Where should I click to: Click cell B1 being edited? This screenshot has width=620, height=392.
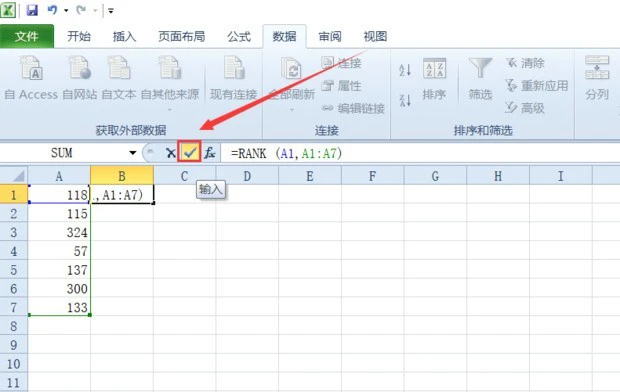tap(122, 194)
